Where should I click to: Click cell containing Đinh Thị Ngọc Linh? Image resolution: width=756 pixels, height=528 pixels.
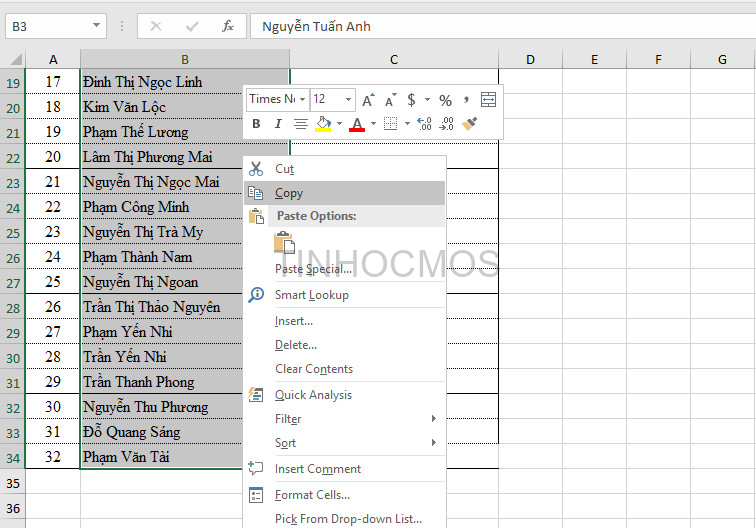point(185,82)
